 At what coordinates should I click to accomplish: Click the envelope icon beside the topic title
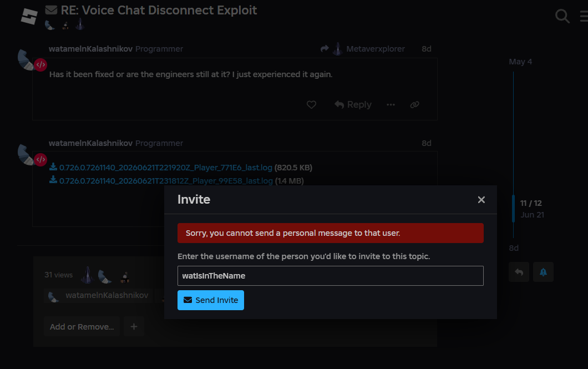pos(51,10)
